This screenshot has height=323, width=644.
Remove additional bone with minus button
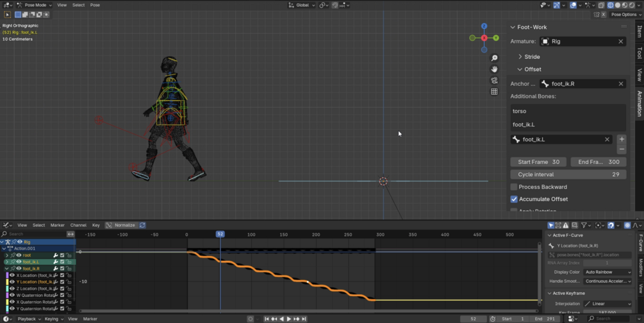point(622,149)
